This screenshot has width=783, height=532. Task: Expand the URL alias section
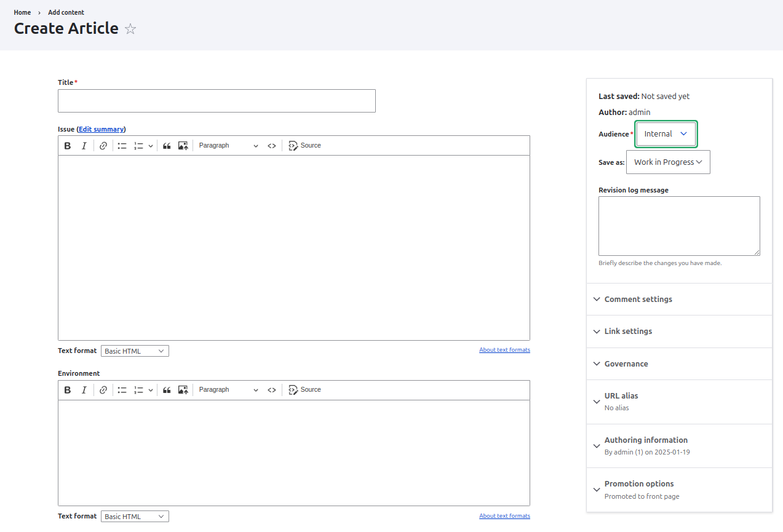tap(679, 402)
